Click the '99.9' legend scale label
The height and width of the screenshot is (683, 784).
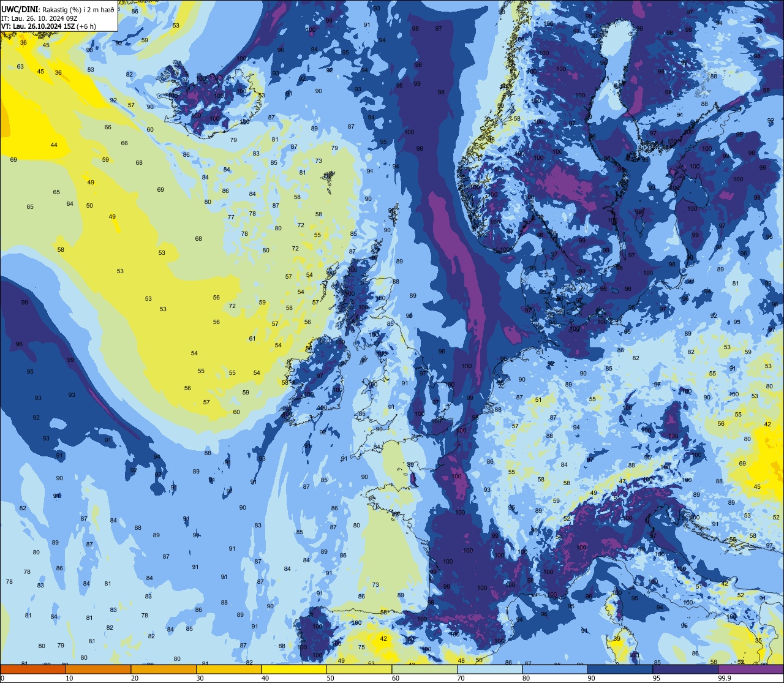tap(725, 678)
